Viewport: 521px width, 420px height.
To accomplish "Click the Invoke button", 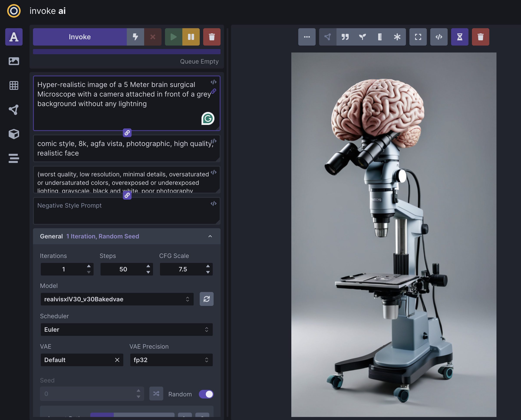I will (80, 37).
